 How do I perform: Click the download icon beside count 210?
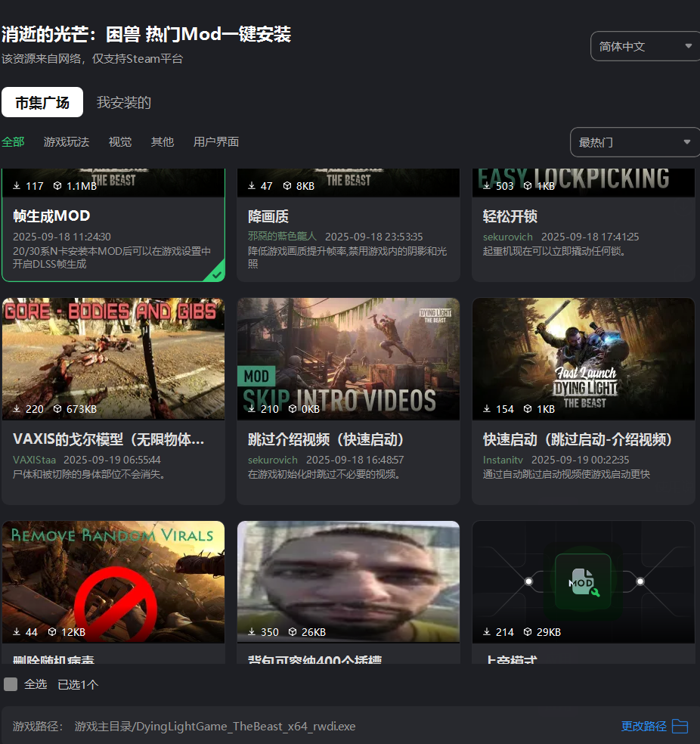pyautogui.click(x=252, y=408)
